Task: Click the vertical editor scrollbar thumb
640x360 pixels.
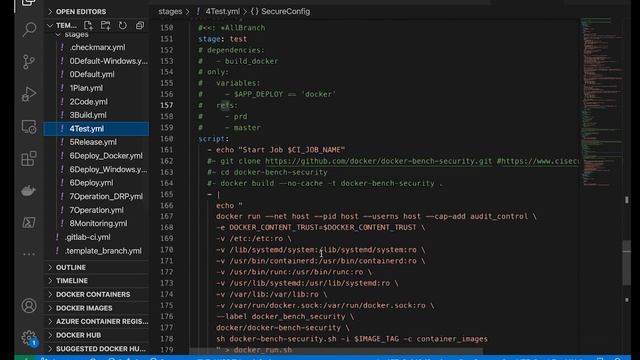Action: pos(627,263)
